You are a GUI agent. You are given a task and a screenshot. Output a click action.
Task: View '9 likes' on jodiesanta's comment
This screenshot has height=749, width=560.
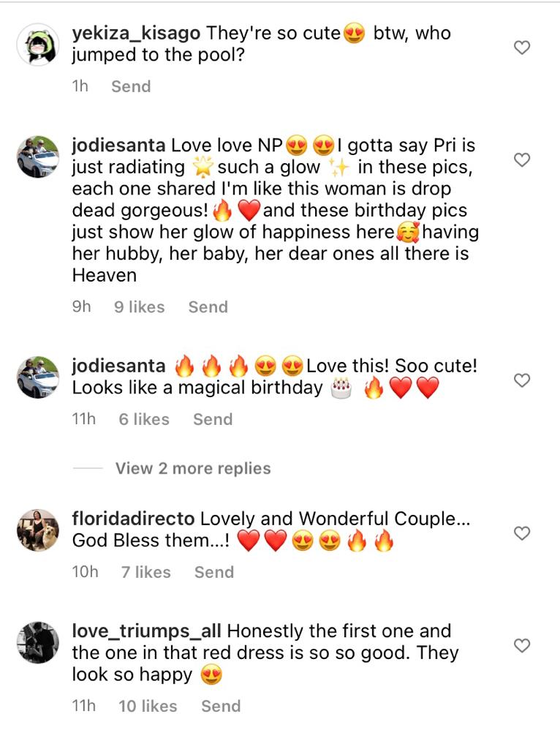(x=139, y=307)
